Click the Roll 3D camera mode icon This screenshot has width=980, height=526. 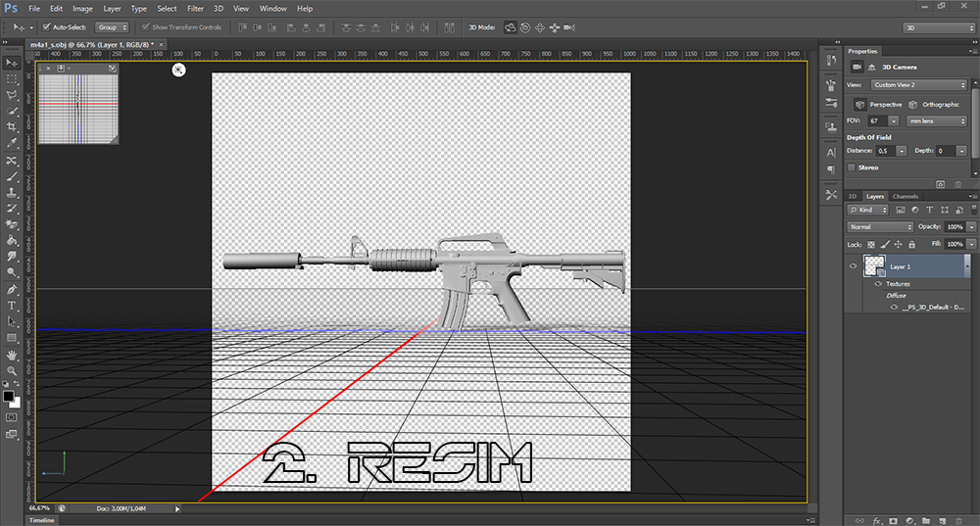coord(525,27)
